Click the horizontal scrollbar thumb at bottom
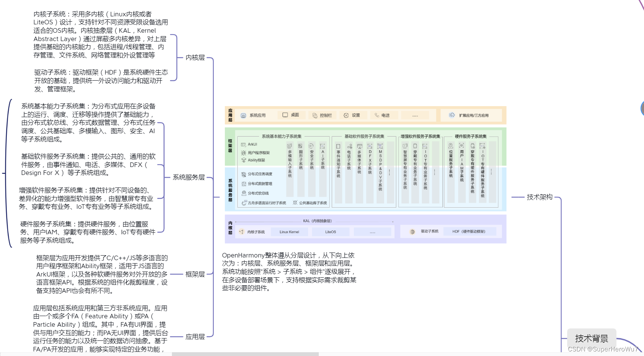The width and height of the screenshot is (644, 356). (245, 354)
